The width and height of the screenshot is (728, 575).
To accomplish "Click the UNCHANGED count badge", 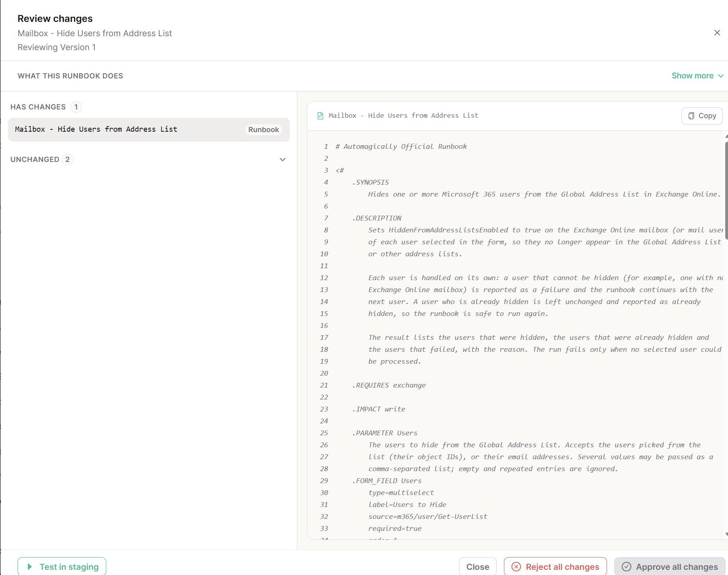I will pos(68,160).
